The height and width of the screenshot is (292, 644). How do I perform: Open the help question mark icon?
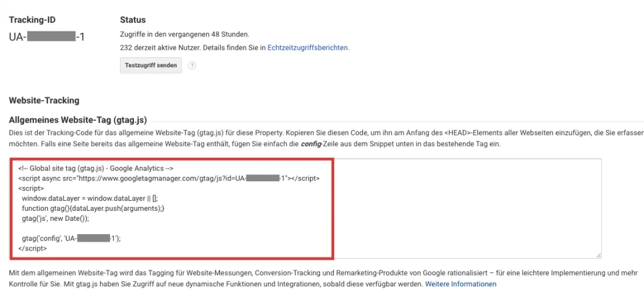(192, 65)
